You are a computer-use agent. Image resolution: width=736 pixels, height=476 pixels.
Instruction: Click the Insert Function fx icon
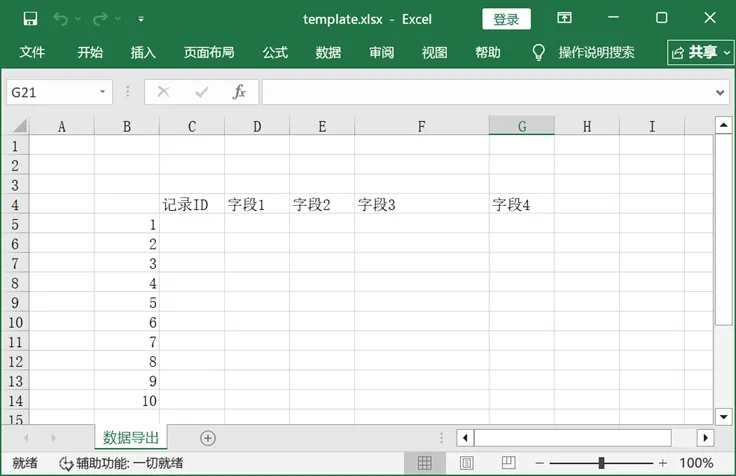(239, 92)
